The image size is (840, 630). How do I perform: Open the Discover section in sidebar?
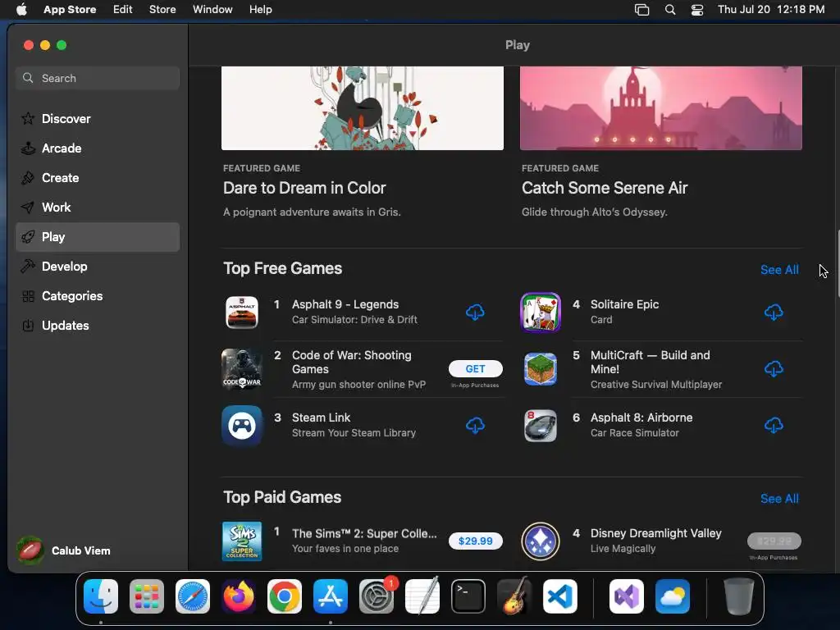(98, 118)
